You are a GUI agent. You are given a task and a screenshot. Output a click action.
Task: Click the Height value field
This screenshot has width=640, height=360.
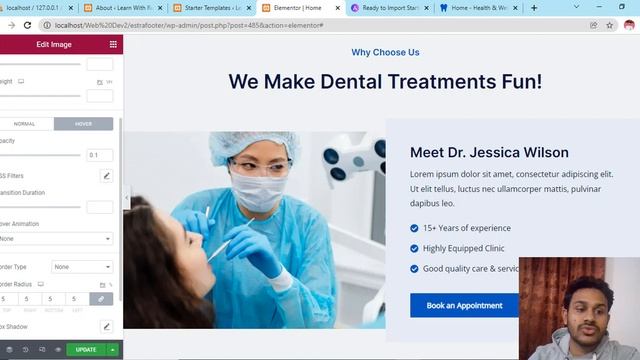pyautogui.click(x=100, y=96)
